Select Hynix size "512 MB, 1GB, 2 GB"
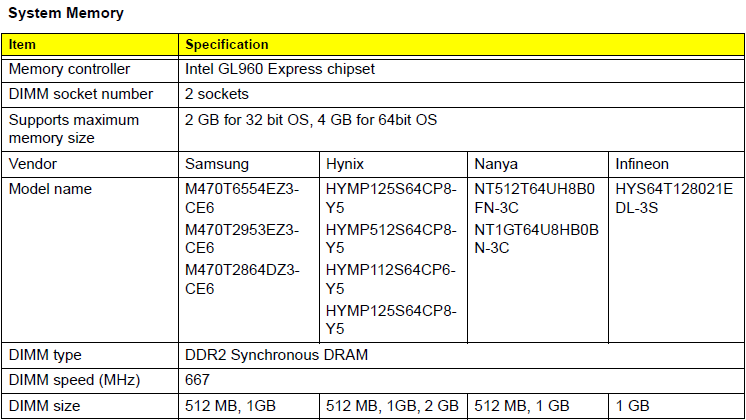Viewport: 746px width, 420px height. click(392, 406)
